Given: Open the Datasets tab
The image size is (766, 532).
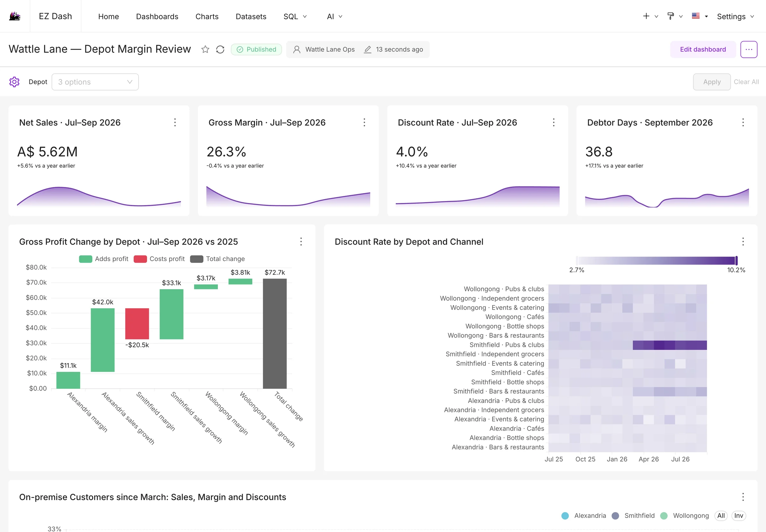Looking at the screenshot, I should click(x=251, y=16).
